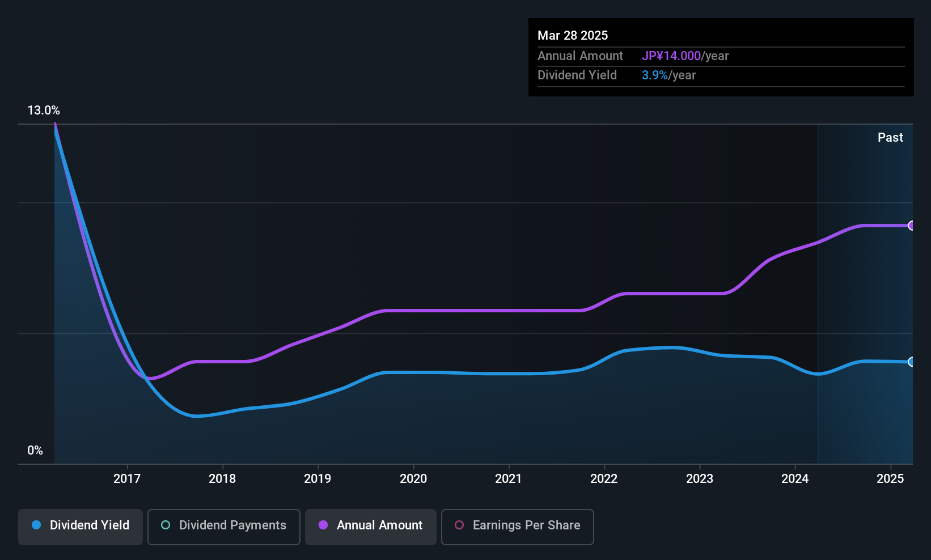Click the 2018 x-axis label
931x560 pixels.
[222, 479]
